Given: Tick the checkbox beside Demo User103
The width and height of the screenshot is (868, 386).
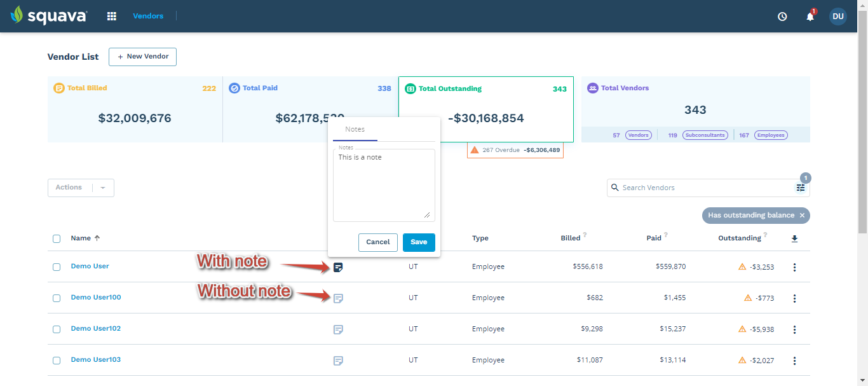Looking at the screenshot, I should (x=57, y=361).
